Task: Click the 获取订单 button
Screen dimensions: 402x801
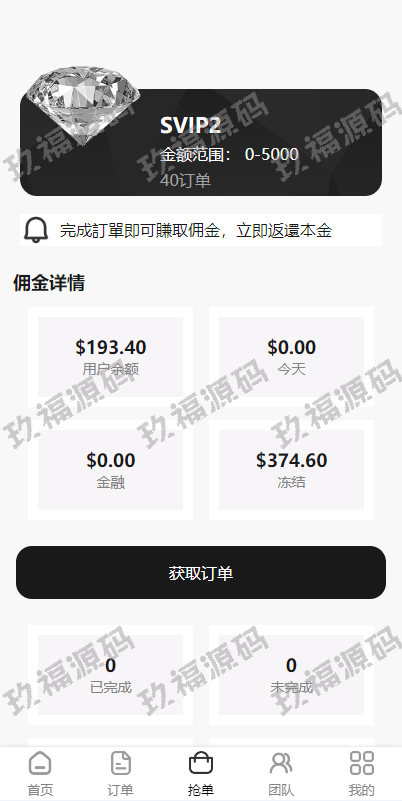Action: coord(201,573)
